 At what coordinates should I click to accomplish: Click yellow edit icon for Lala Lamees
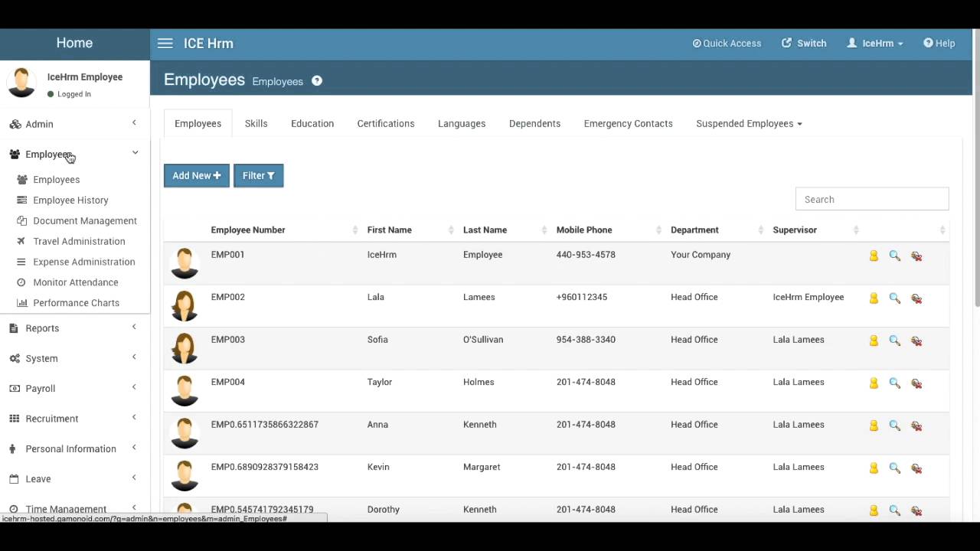874,298
